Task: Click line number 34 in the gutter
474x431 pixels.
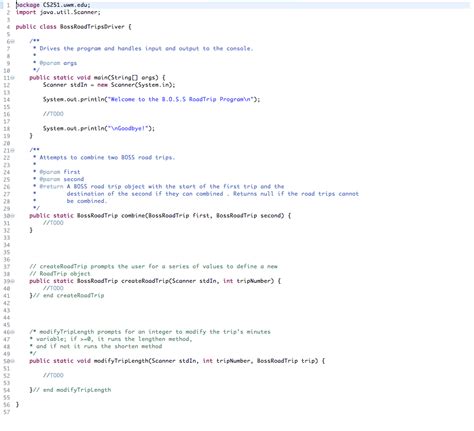Action: 7,245
